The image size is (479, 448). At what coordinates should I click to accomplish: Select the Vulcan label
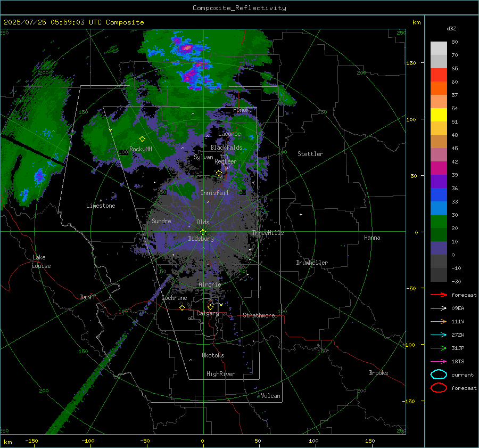coord(270,396)
